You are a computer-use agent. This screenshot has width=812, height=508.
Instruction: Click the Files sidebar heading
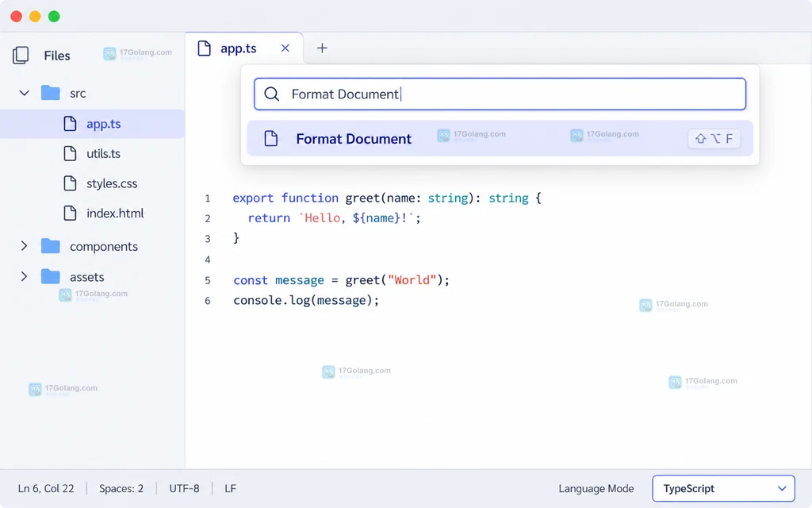click(x=57, y=56)
